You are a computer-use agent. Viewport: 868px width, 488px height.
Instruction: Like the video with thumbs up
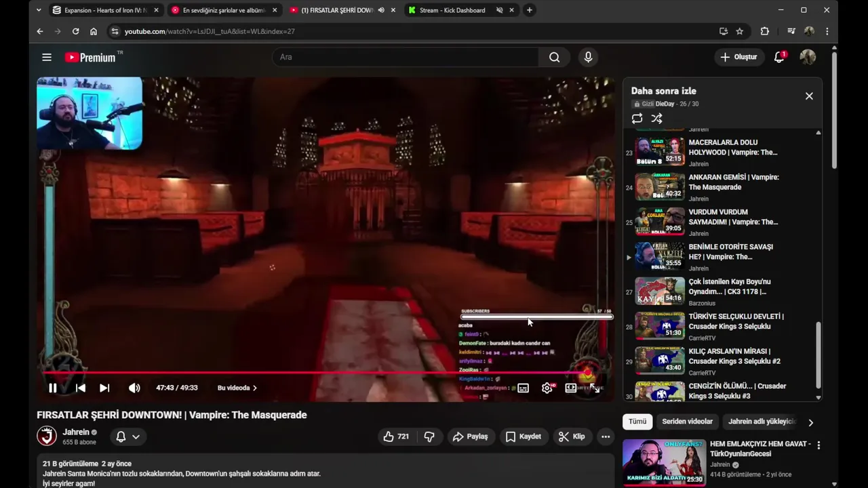[396, 436]
